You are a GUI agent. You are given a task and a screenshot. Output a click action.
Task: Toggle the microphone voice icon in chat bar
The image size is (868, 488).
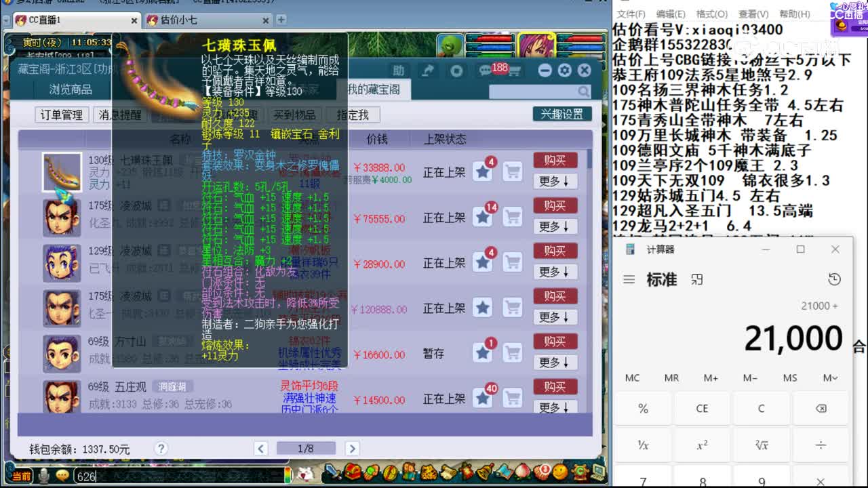(x=44, y=476)
